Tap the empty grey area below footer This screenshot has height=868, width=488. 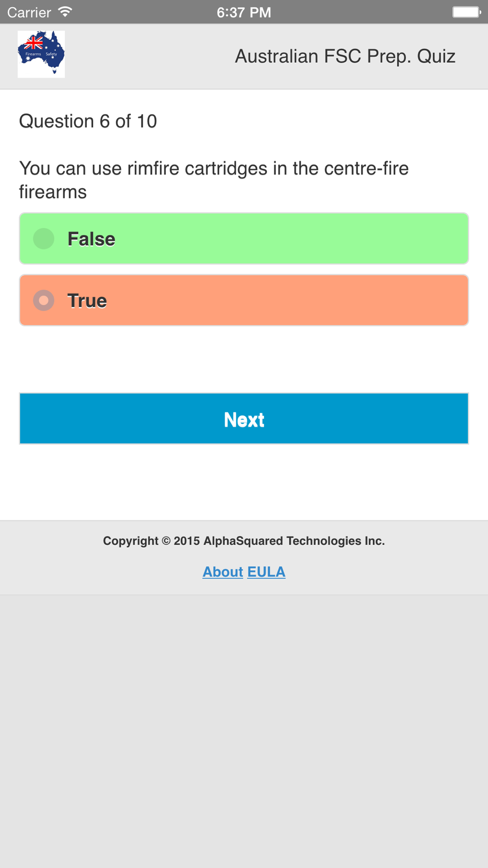244,731
